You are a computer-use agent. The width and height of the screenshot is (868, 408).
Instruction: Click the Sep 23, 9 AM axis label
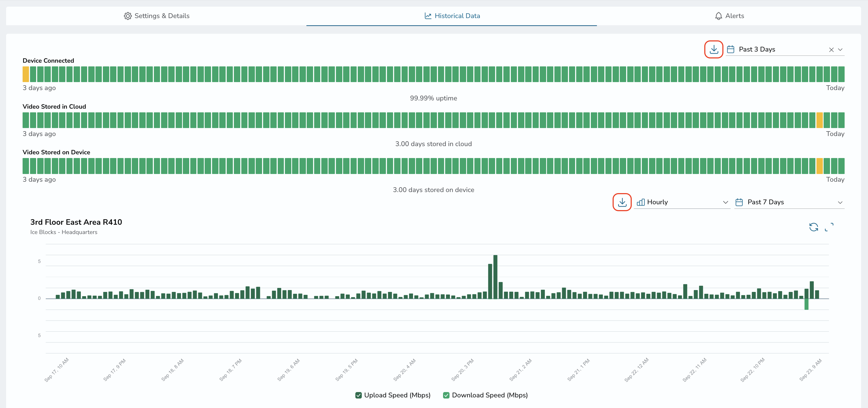(810, 370)
